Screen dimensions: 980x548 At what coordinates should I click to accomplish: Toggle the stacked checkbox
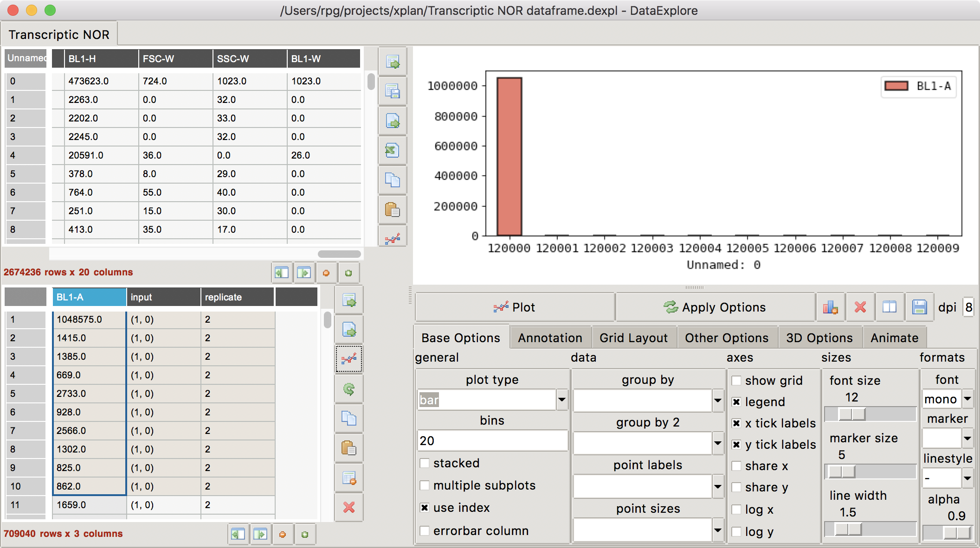(x=425, y=463)
